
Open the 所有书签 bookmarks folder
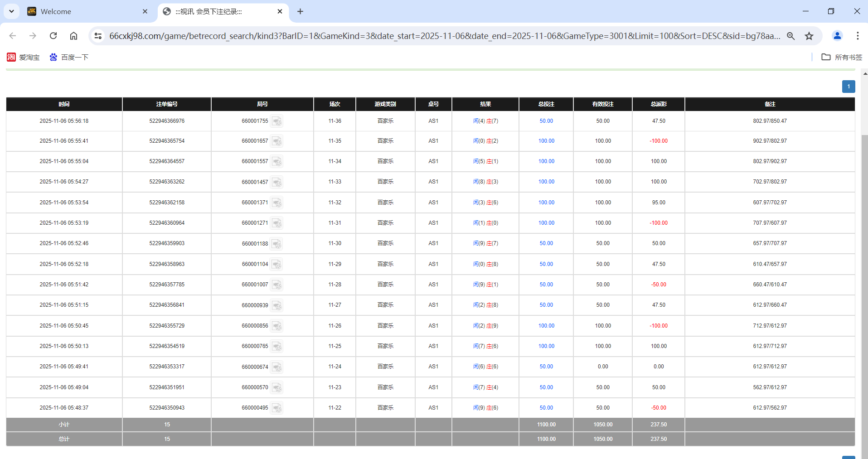(x=842, y=57)
